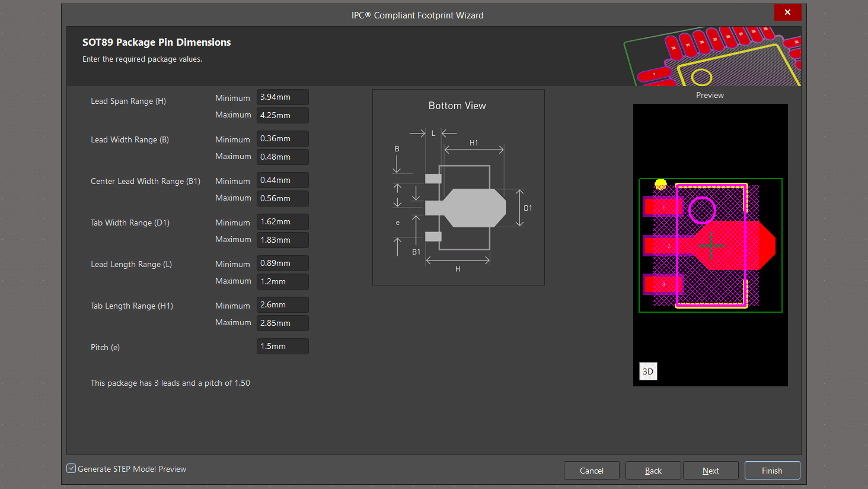Cancel the footprint wizard
The height and width of the screenshot is (489, 868).
point(591,471)
